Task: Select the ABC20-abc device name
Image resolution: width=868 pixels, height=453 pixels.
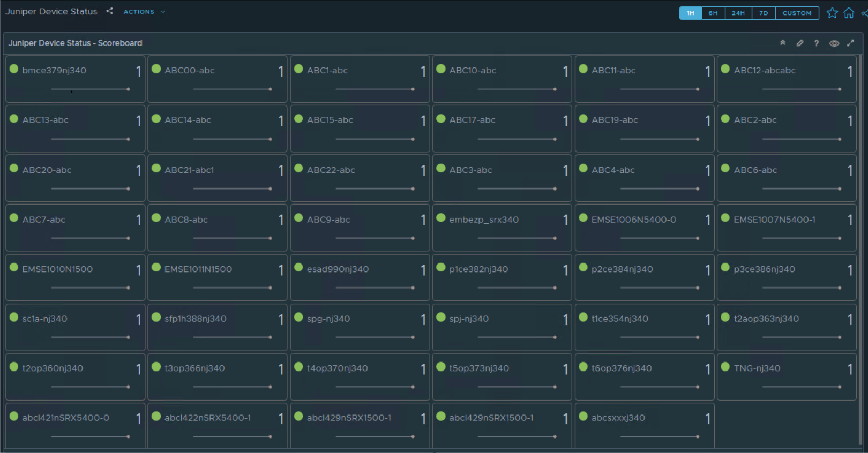Action: 47,170
